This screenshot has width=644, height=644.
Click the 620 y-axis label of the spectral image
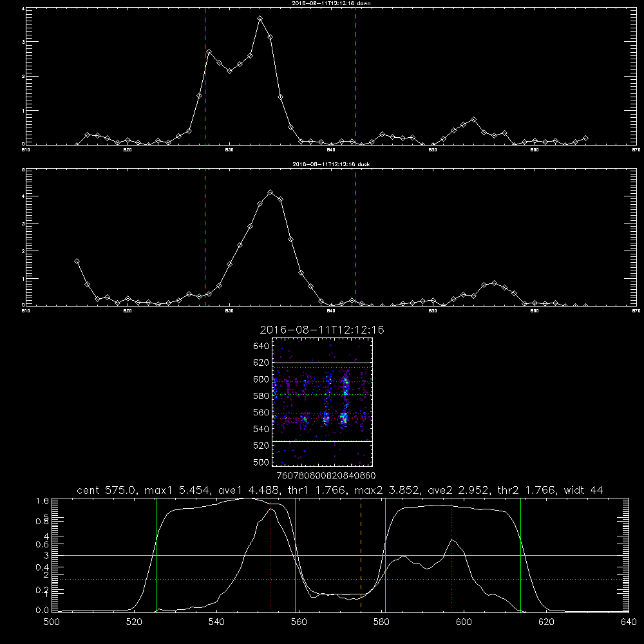coord(261,363)
